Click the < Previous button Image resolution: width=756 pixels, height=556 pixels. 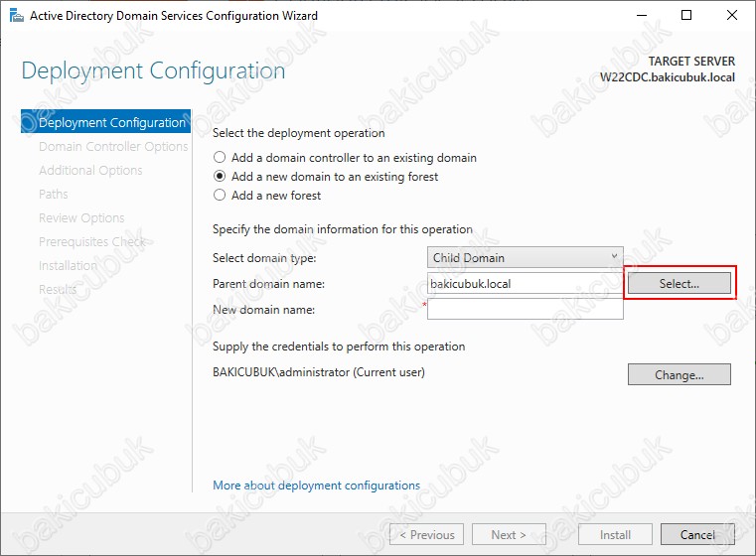pos(427,535)
